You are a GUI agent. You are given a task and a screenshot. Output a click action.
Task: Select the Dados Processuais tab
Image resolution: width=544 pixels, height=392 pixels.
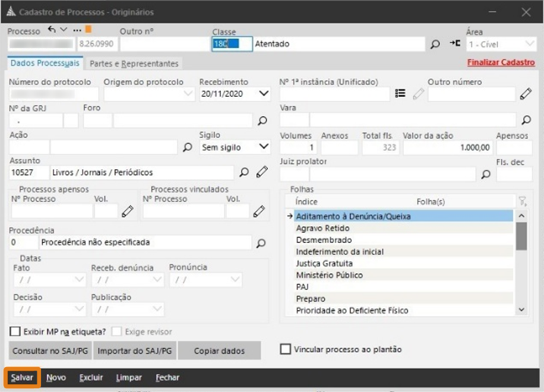(x=45, y=64)
